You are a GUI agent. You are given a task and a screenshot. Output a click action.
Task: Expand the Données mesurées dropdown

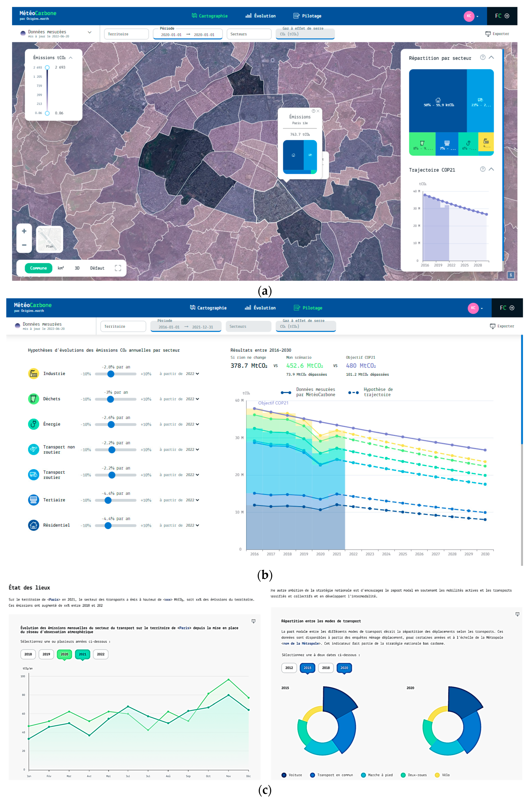coord(90,32)
